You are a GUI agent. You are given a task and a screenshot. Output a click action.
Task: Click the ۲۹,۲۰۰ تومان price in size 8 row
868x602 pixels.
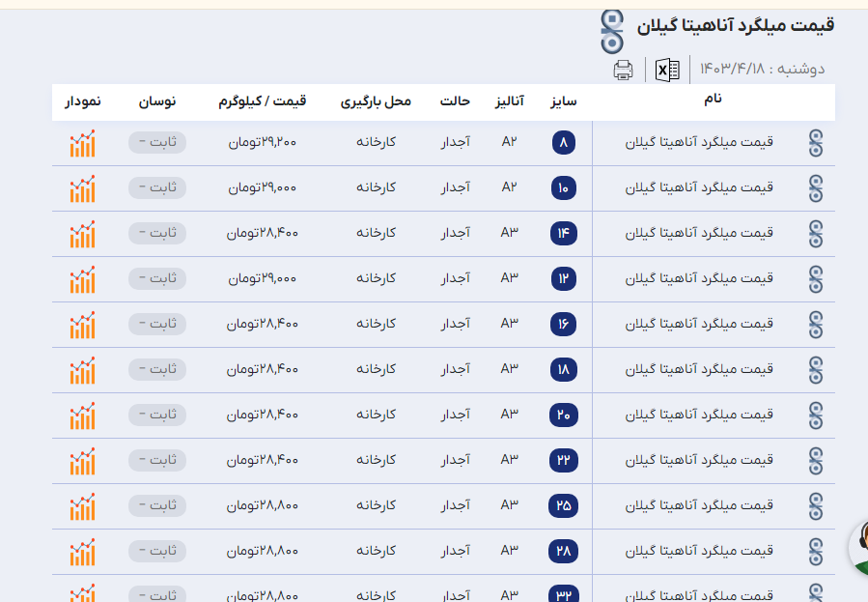tap(262, 143)
